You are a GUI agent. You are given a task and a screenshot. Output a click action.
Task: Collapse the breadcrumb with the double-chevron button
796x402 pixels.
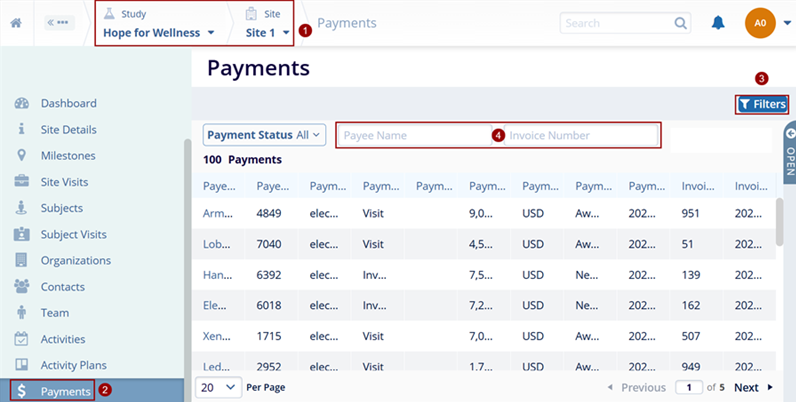[x=56, y=23]
